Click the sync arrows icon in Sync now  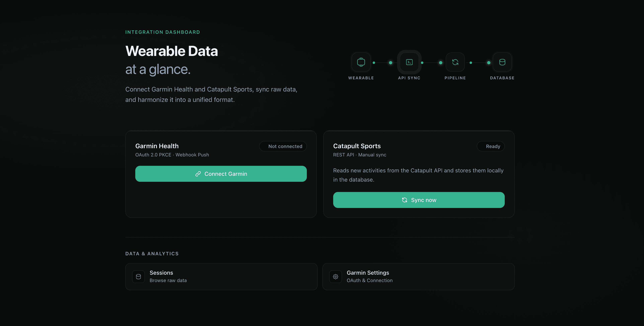click(x=405, y=200)
